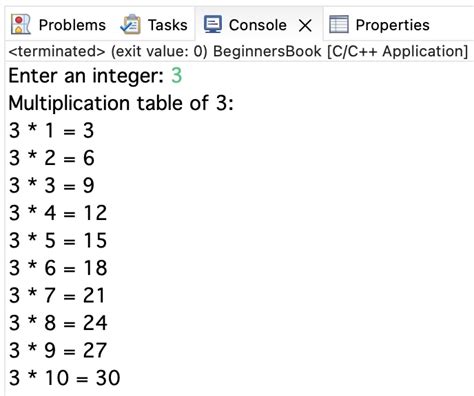Click the terminated BeginnersBook status line

click(238, 51)
